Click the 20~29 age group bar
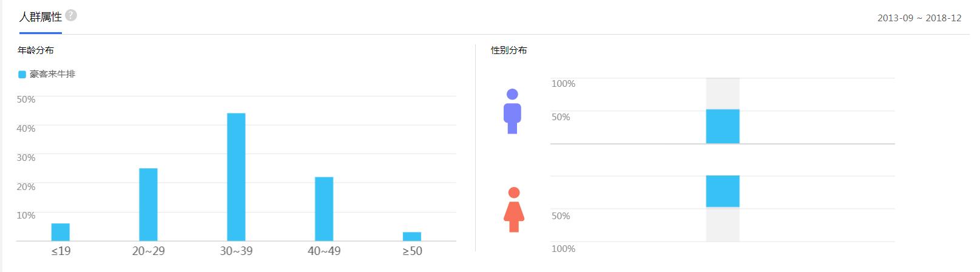Viewport: 980px width, 272px height. (148, 205)
